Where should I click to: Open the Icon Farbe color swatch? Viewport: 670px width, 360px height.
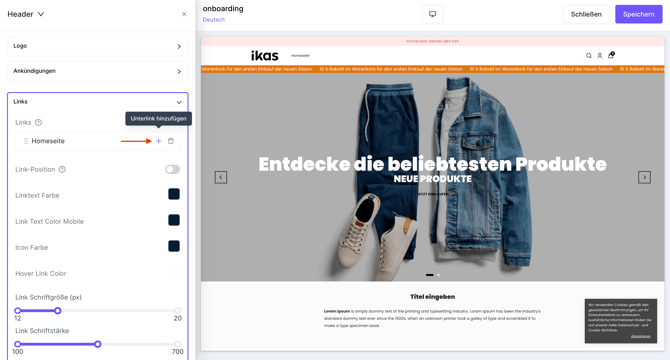(x=174, y=246)
